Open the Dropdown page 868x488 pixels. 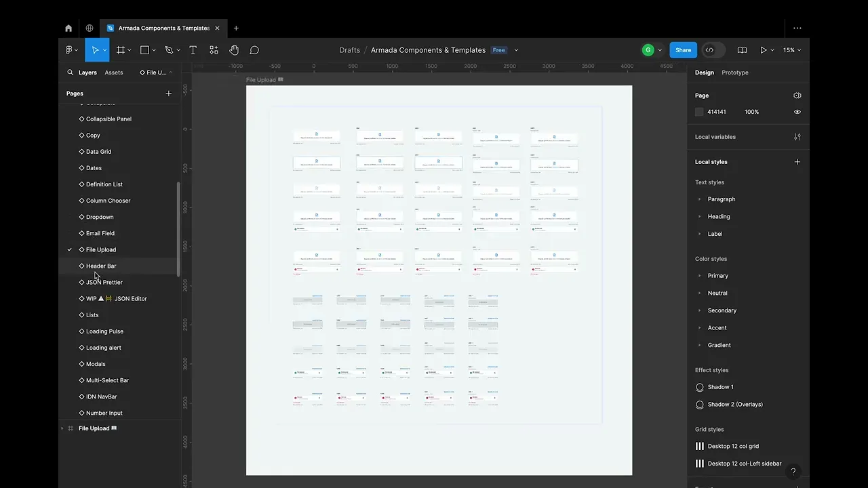(100, 217)
